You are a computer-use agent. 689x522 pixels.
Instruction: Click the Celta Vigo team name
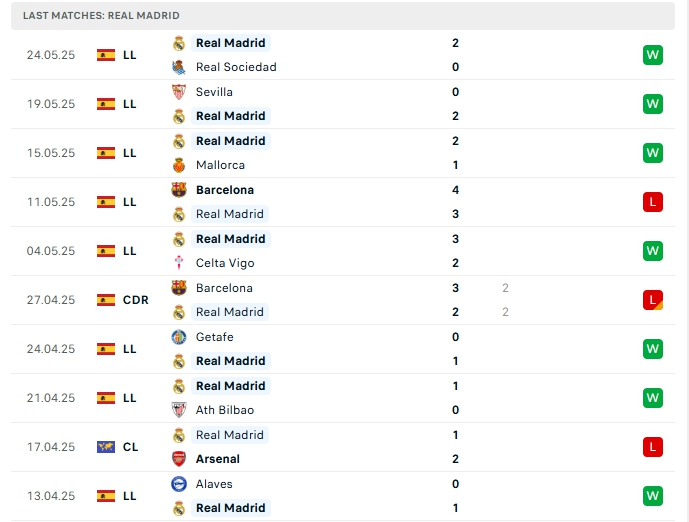225,263
